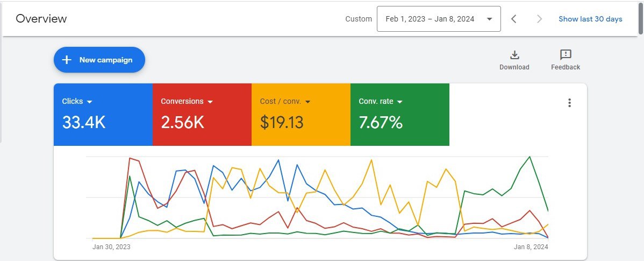The width and height of the screenshot is (644, 261).
Task: Select the yellow $19.13 cost card
Action: 301,115
